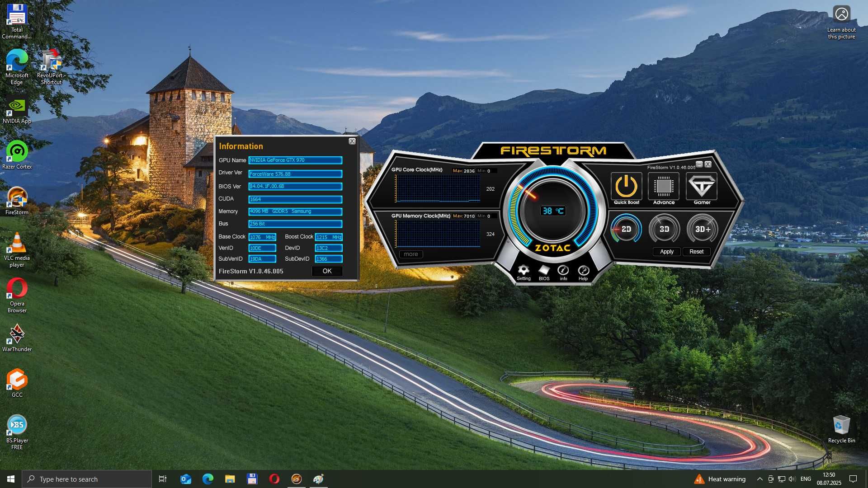Open the notification center icon

click(x=853, y=479)
